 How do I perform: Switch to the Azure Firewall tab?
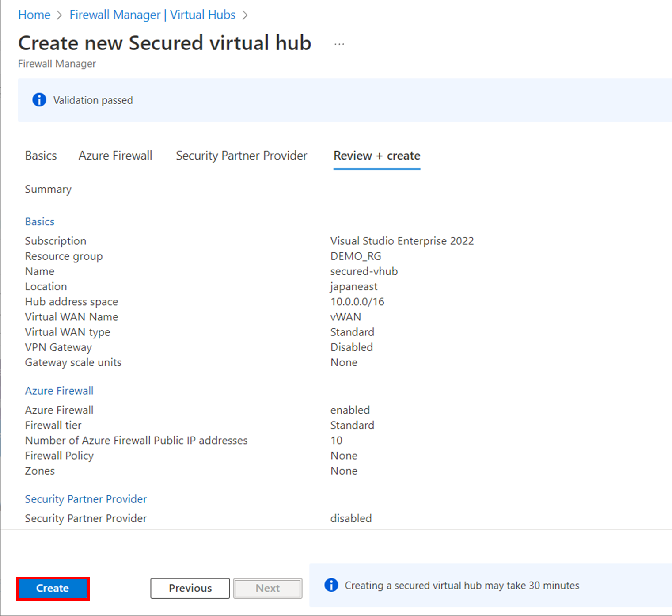click(x=115, y=156)
